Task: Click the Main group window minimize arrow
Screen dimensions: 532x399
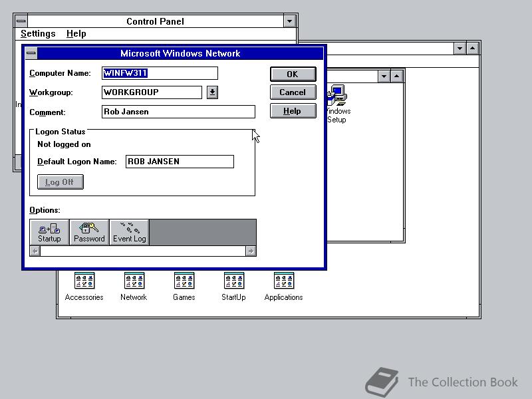Action: pos(384,76)
